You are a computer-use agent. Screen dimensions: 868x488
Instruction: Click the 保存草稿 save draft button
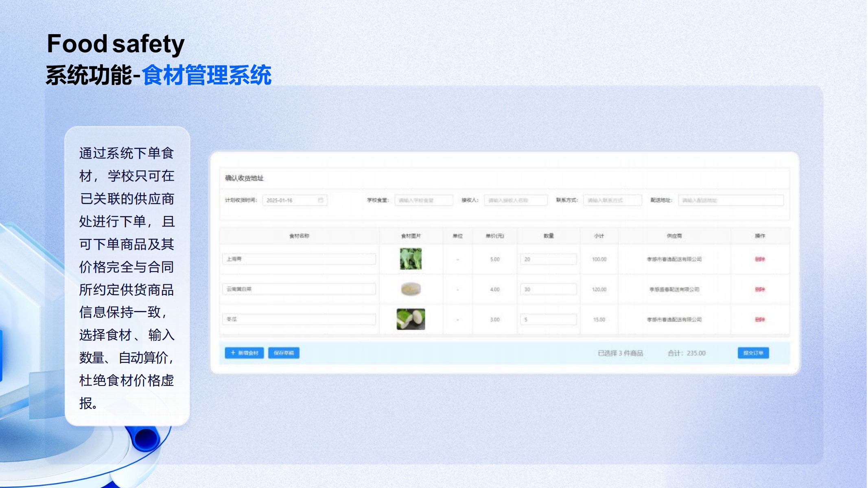pos(284,353)
